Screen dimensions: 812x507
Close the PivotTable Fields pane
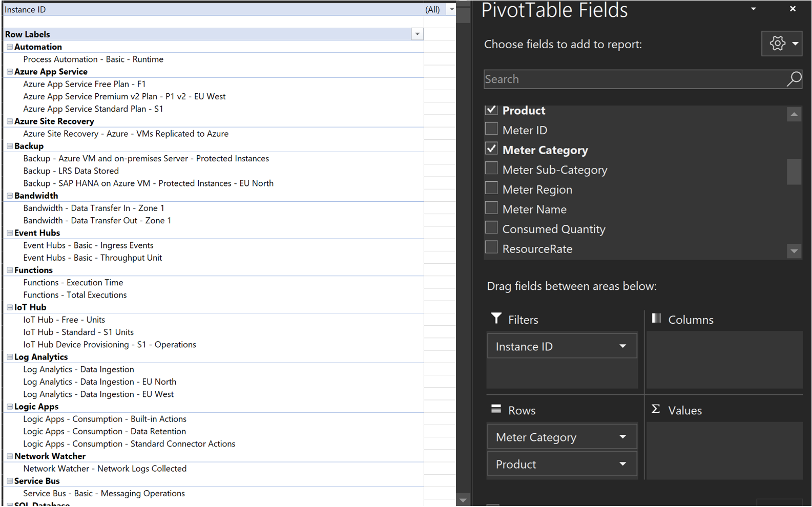pyautogui.click(x=793, y=9)
